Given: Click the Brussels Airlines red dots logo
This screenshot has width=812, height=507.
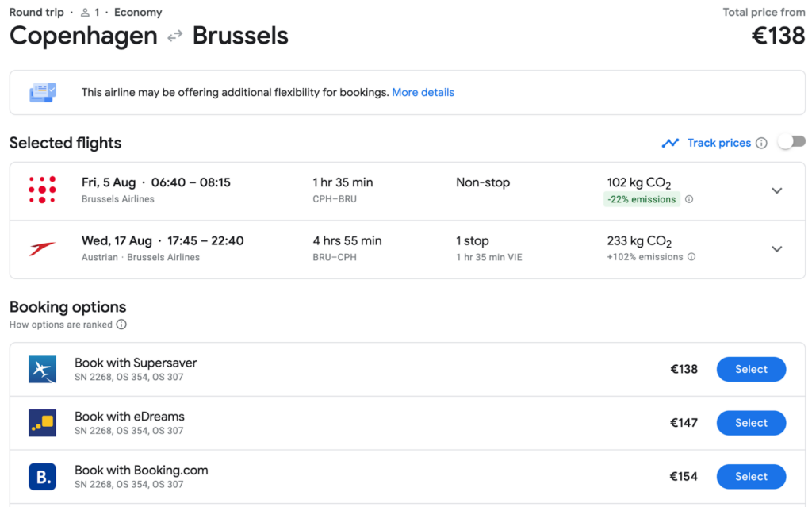Looking at the screenshot, I should pos(42,190).
